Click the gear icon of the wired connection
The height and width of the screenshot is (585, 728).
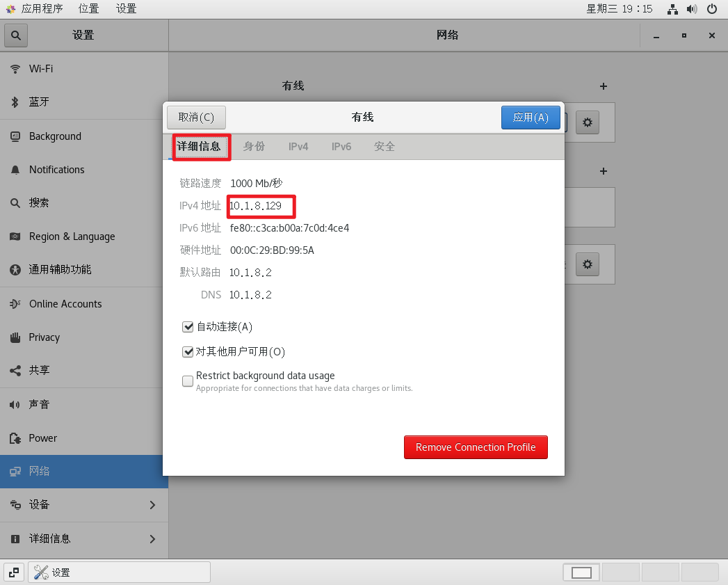[588, 122]
